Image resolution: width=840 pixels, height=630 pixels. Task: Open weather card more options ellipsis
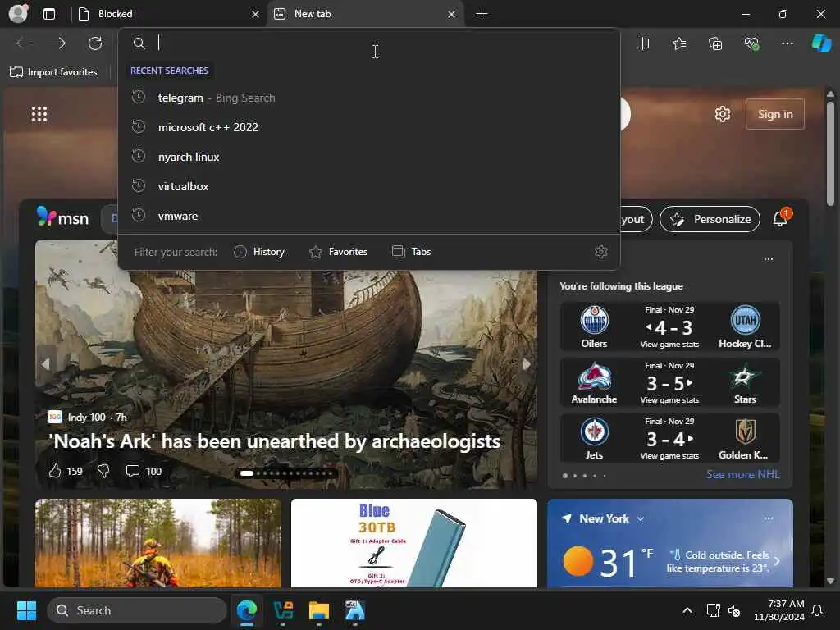coord(768,518)
